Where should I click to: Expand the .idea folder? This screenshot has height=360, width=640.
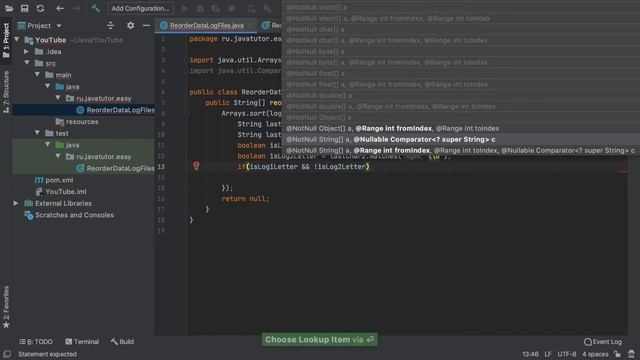[27, 51]
